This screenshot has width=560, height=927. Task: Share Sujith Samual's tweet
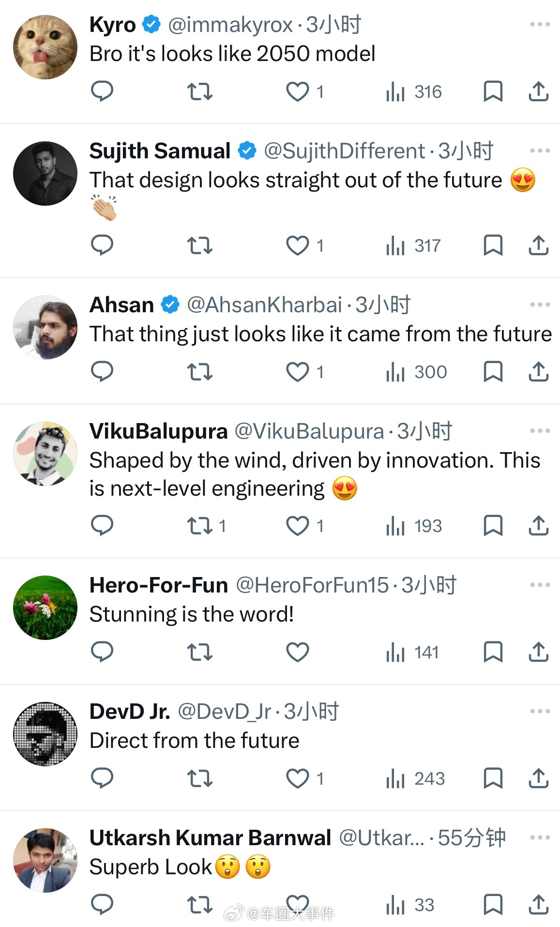coord(538,245)
